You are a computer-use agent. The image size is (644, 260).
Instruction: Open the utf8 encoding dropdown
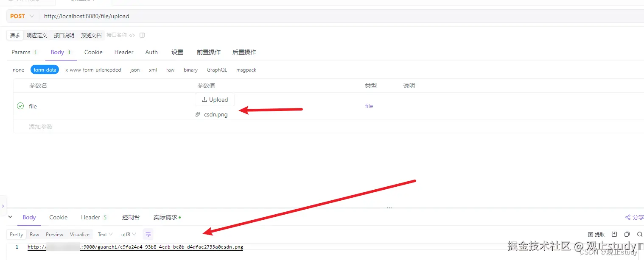coord(128,234)
